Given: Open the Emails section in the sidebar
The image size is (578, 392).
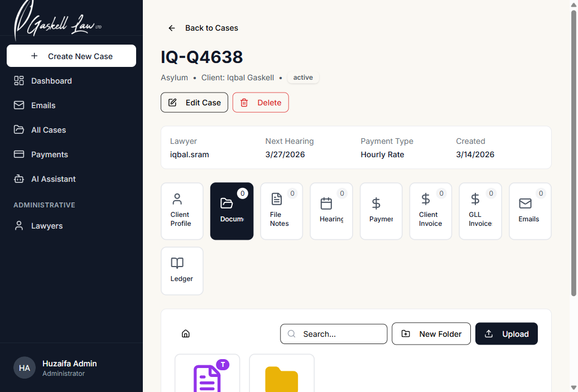Looking at the screenshot, I should click(x=42, y=105).
